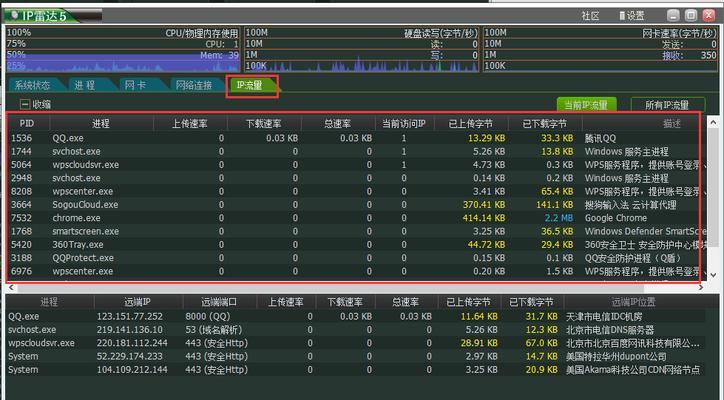Screen dimensions: 724x400
Task: Click port cell 8000 (QQ)
Action: pyautogui.click(x=208, y=317)
